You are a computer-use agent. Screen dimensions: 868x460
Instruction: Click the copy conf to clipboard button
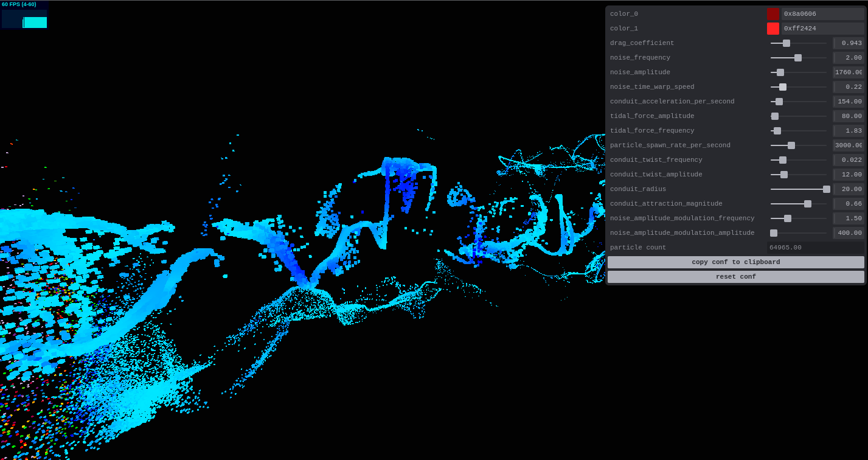click(735, 262)
